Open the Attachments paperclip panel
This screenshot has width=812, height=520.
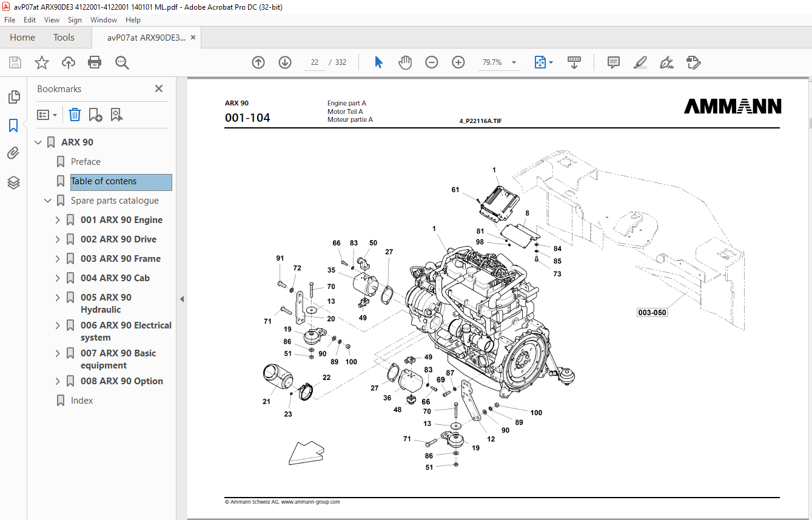click(13, 153)
